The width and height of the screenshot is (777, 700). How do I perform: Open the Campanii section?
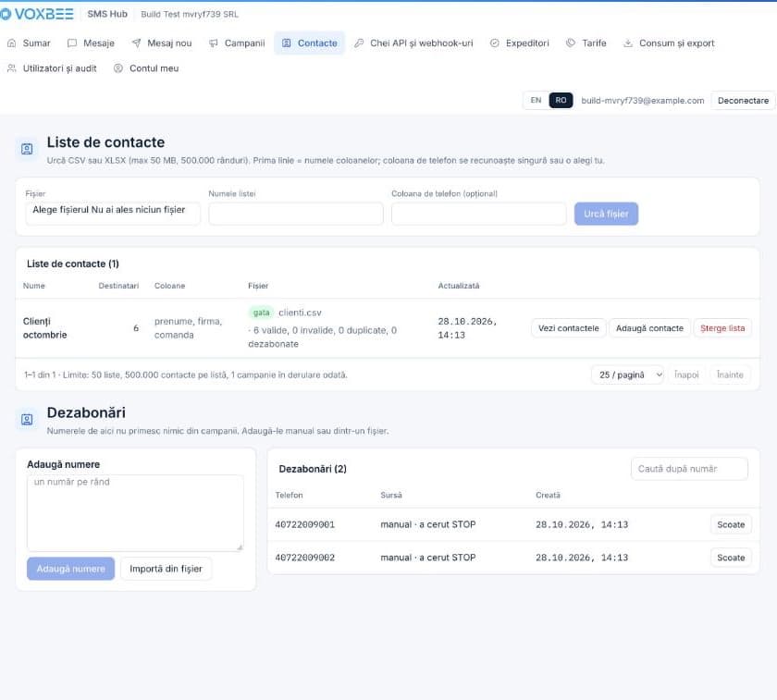(238, 43)
